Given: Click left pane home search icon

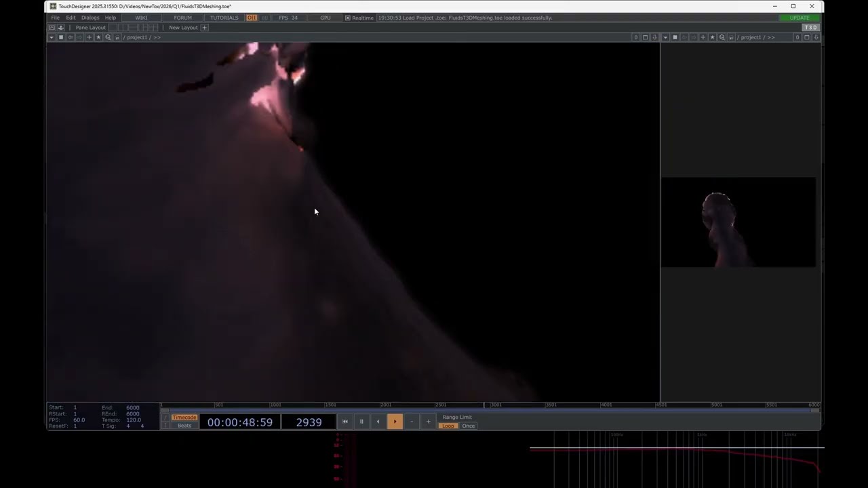Looking at the screenshot, I should click(108, 37).
